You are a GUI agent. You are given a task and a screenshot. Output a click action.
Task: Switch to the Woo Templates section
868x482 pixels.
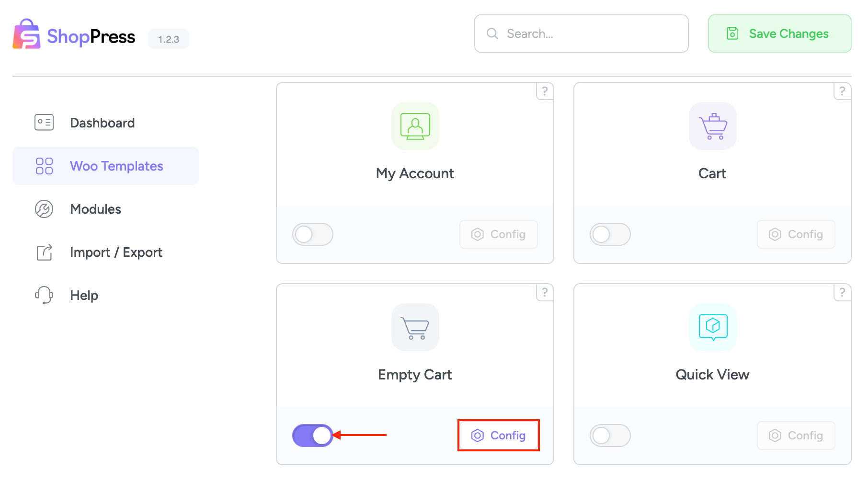pos(116,166)
